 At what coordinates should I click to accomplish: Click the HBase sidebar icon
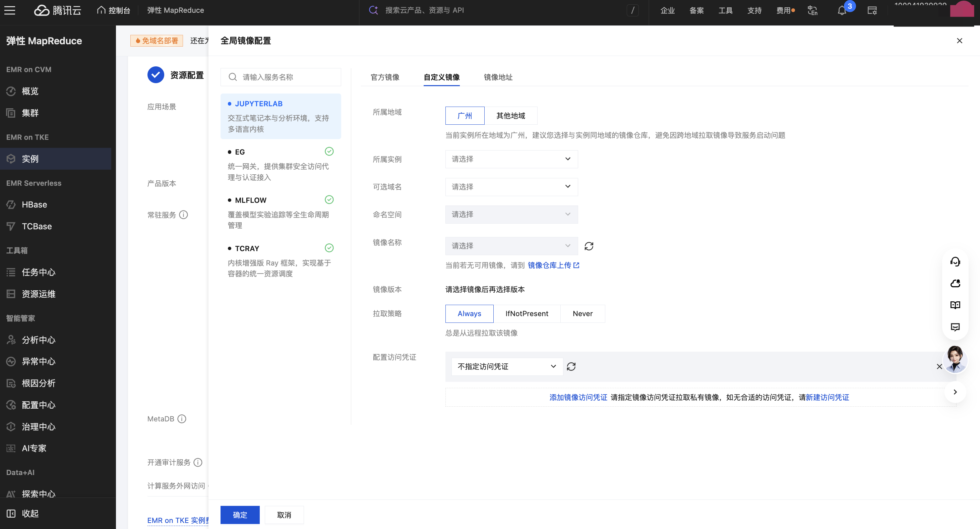11,204
